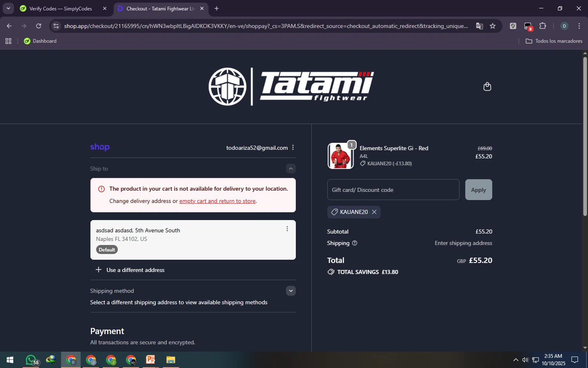Viewport: 588px width, 368px height.
Task: Show hidden system tray icons
Action: click(515, 360)
